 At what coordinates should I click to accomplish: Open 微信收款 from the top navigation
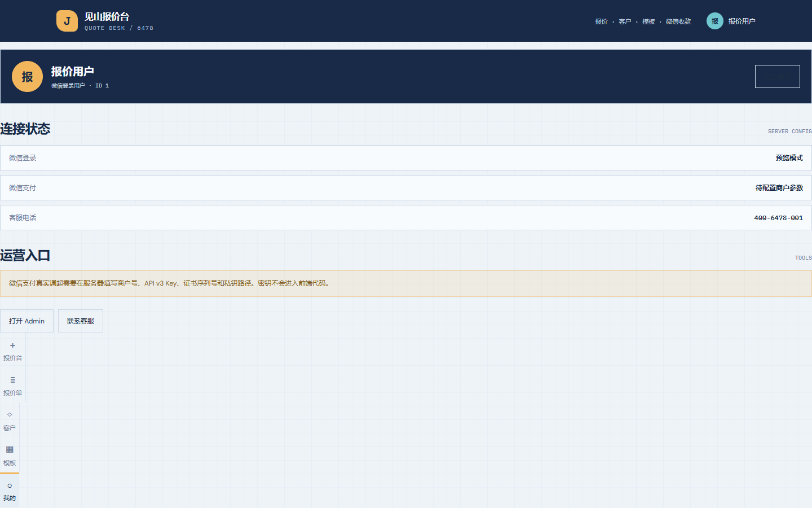tap(678, 21)
